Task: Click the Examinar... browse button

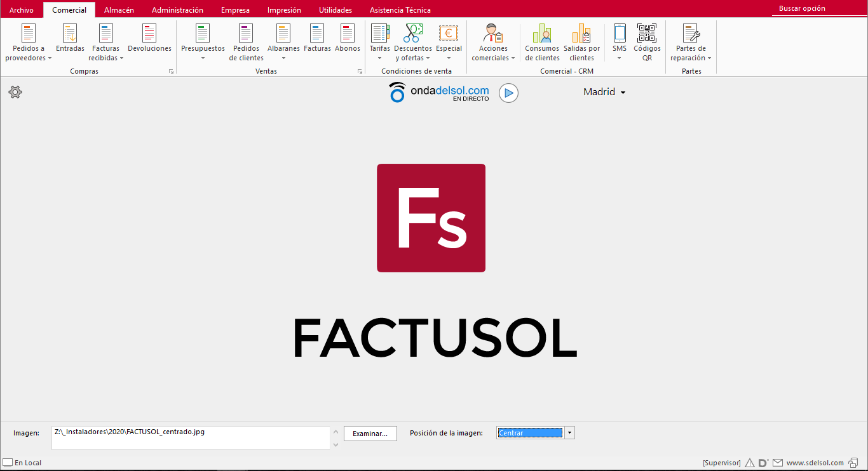Action: [370, 434]
